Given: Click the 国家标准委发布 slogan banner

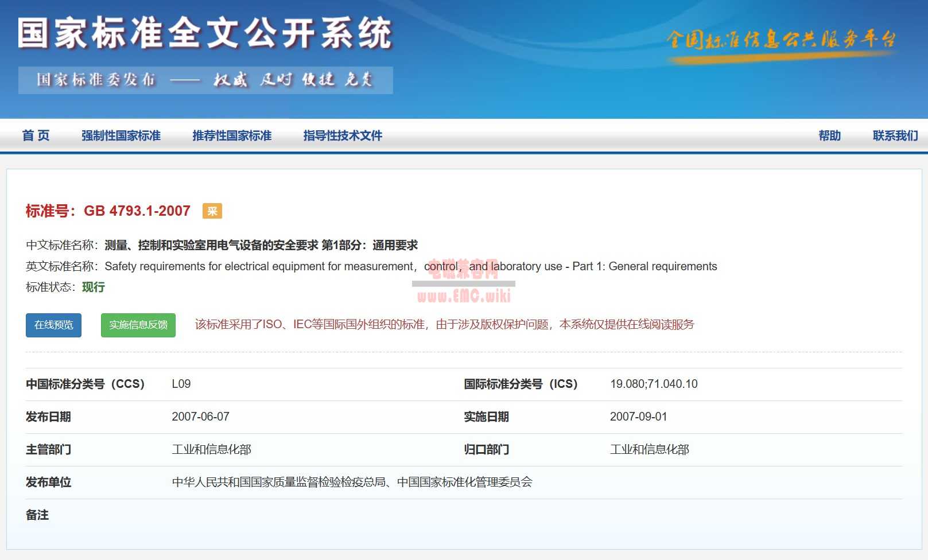Looking at the screenshot, I should (x=205, y=80).
